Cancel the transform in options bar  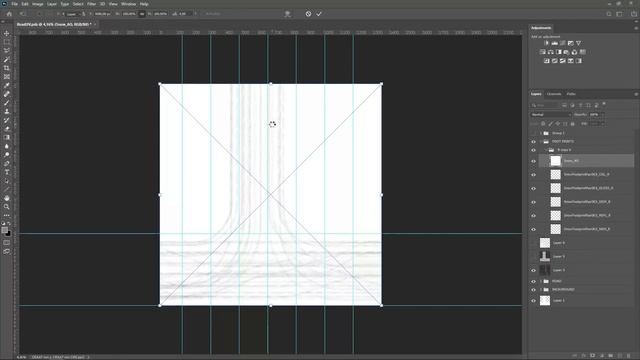(308, 14)
